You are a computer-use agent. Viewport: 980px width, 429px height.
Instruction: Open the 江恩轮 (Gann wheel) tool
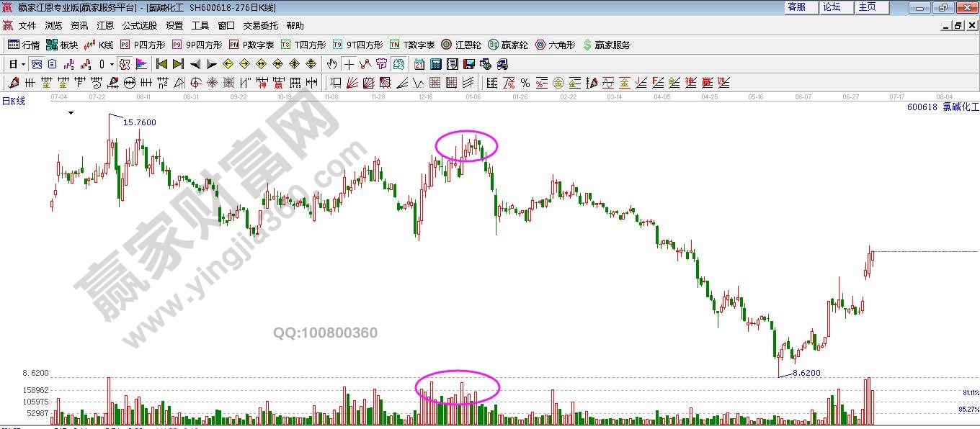461,45
